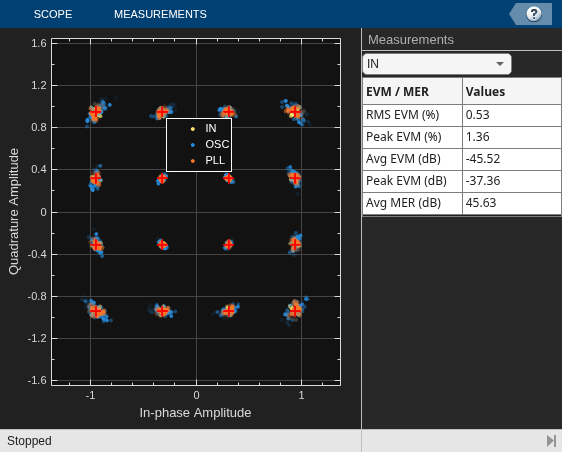This screenshot has height=452, width=562.
Task: Click the yellow IN legend marker
Action: pyautogui.click(x=193, y=129)
